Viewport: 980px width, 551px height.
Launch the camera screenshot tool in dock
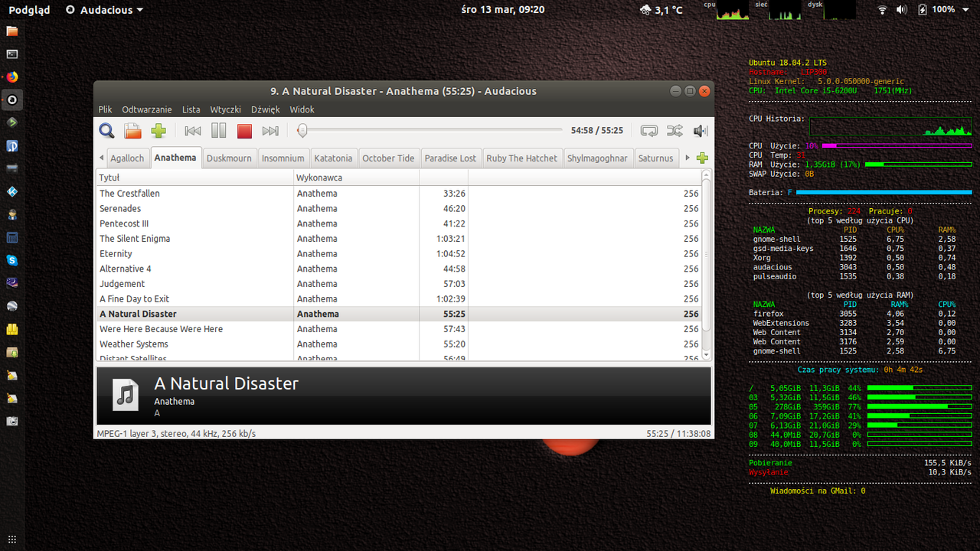click(x=11, y=421)
